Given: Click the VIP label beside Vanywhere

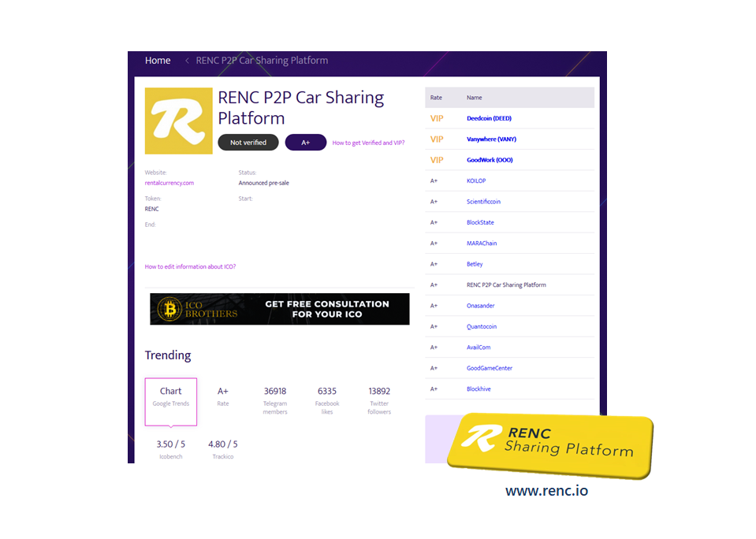Looking at the screenshot, I should click(x=437, y=139).
